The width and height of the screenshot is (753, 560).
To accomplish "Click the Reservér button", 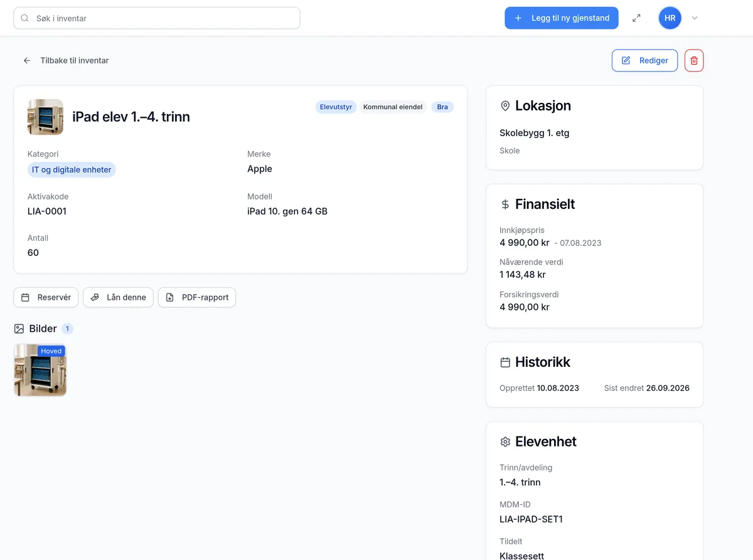I will coord(46,297).
